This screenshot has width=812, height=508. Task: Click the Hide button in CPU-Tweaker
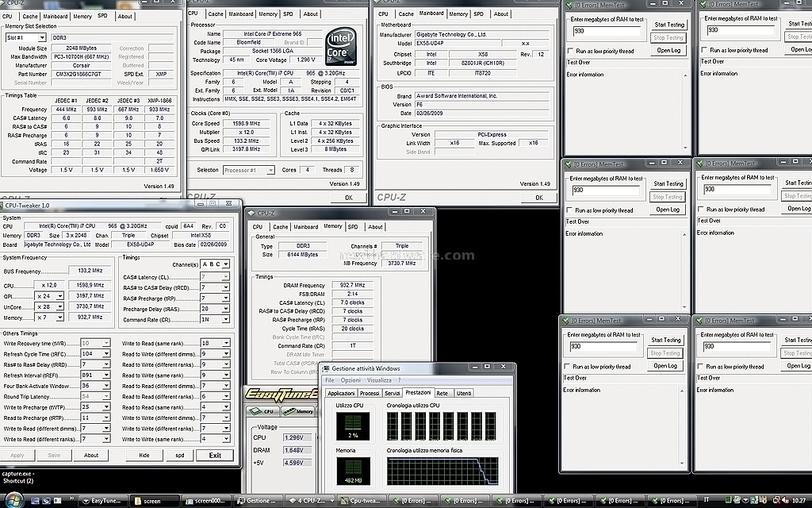[144, 456]
